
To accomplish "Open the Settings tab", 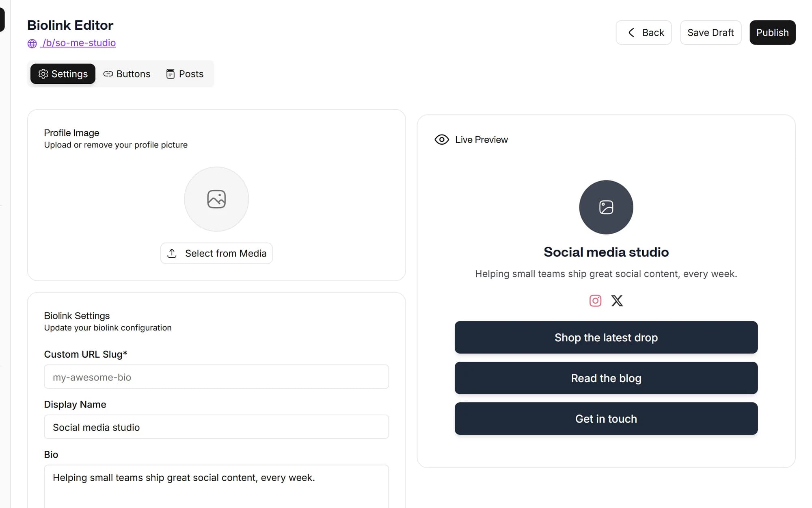I will 63,74.
